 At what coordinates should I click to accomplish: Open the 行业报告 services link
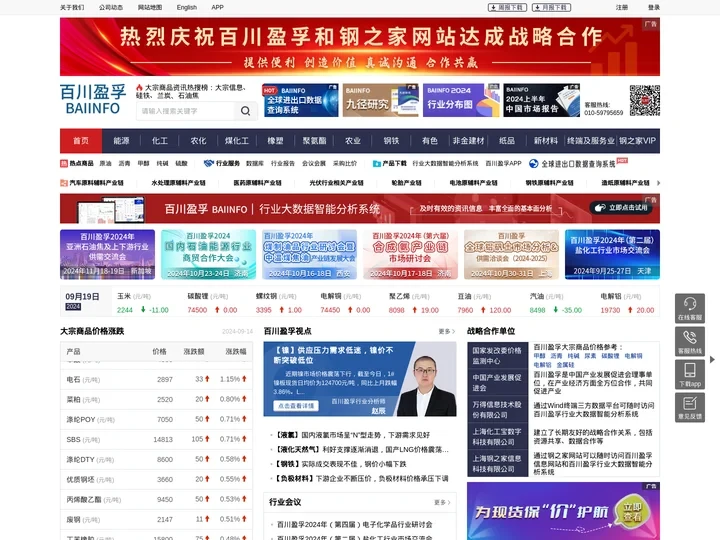pyautogui.click(x=283, y=163)
